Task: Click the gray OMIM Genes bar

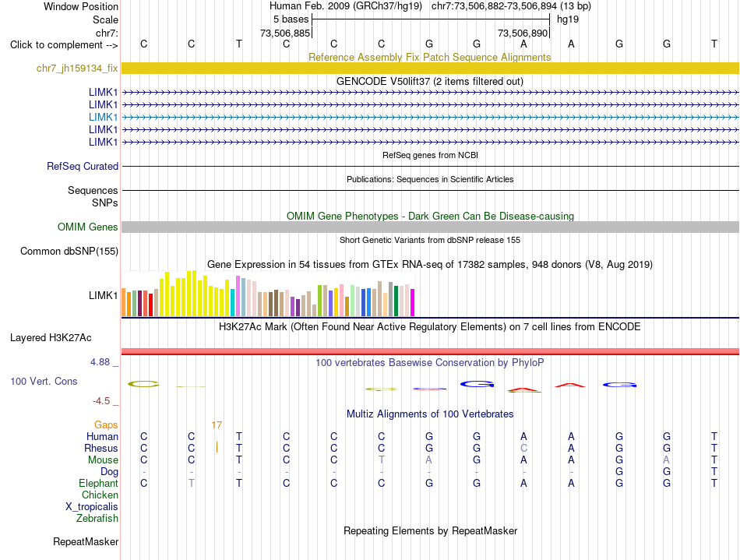Action: [x=430, y=227]
